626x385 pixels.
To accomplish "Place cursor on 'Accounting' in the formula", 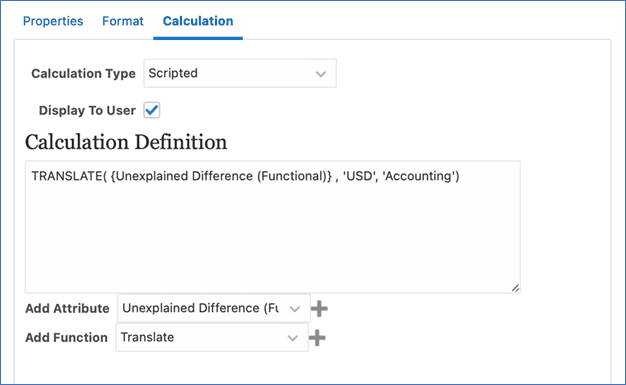I will tap(418, 176).
